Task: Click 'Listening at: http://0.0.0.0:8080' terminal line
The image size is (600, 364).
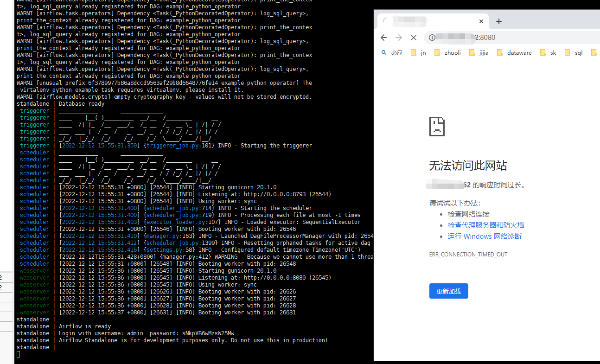Action: 195,278
